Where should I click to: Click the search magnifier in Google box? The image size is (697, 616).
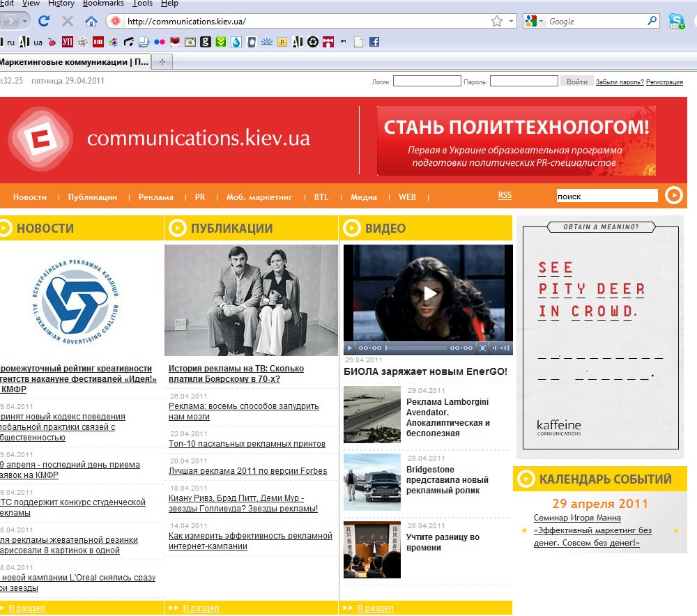[652, 21]
